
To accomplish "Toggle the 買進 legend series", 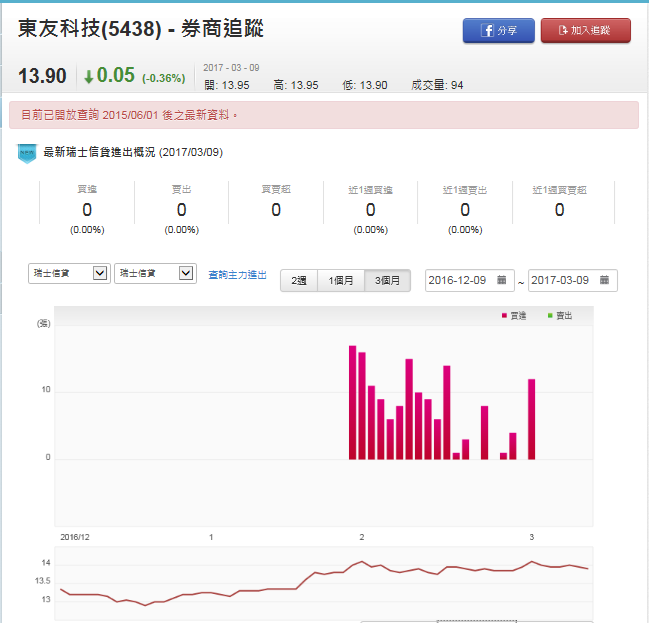I will coord(514,316).
